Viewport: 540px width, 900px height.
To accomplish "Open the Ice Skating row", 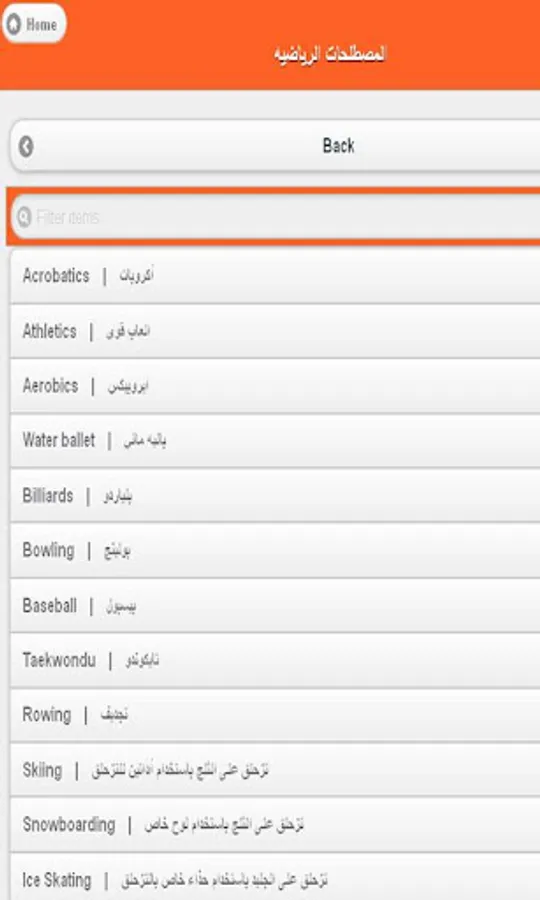I will coord(275,877).
